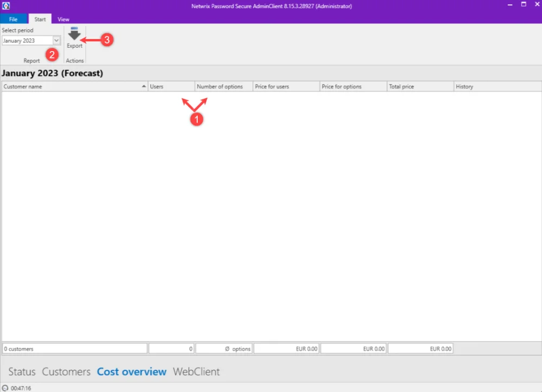The width and height of the screenshot is (542, 392).
Task: Sort by the Users column header
Action: click(172, 86)
